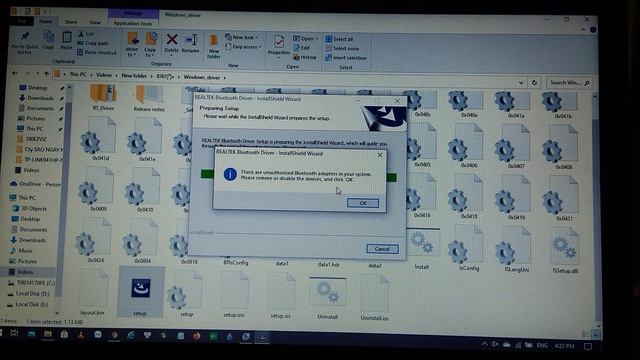Open the New item dropdown

[x=241, y=37]
